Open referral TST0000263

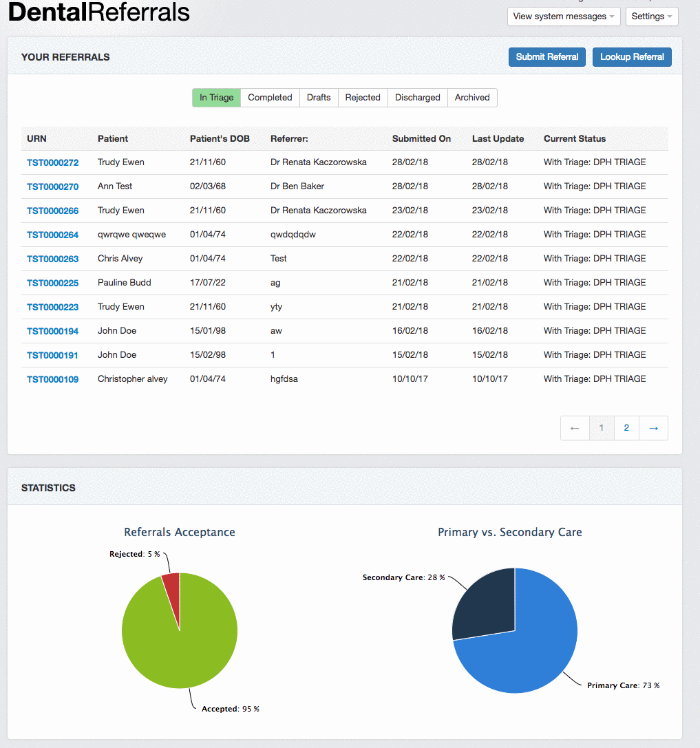(x=52, y=259)
